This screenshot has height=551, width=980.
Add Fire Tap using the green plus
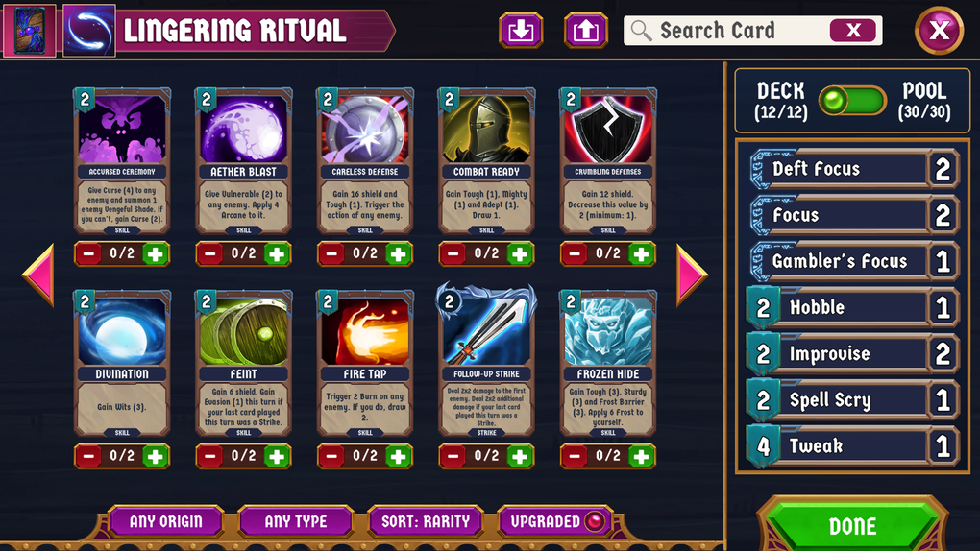(398, 456)
